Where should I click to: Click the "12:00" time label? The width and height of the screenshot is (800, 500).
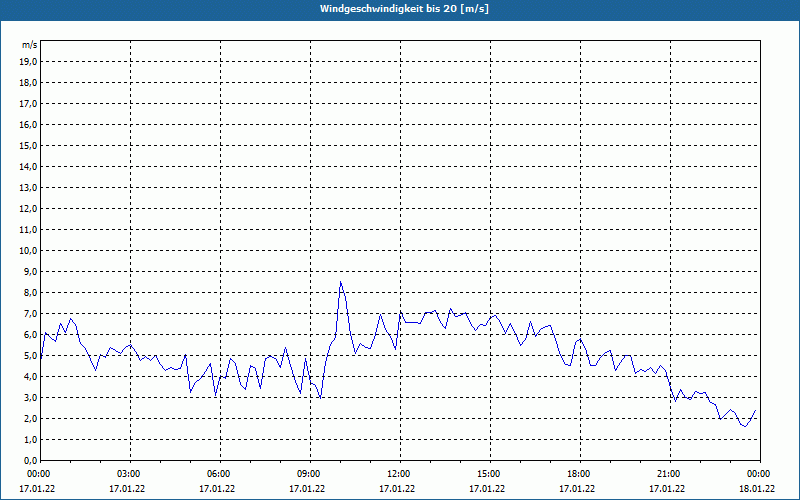pyautogui.click(x=400, y=474)
